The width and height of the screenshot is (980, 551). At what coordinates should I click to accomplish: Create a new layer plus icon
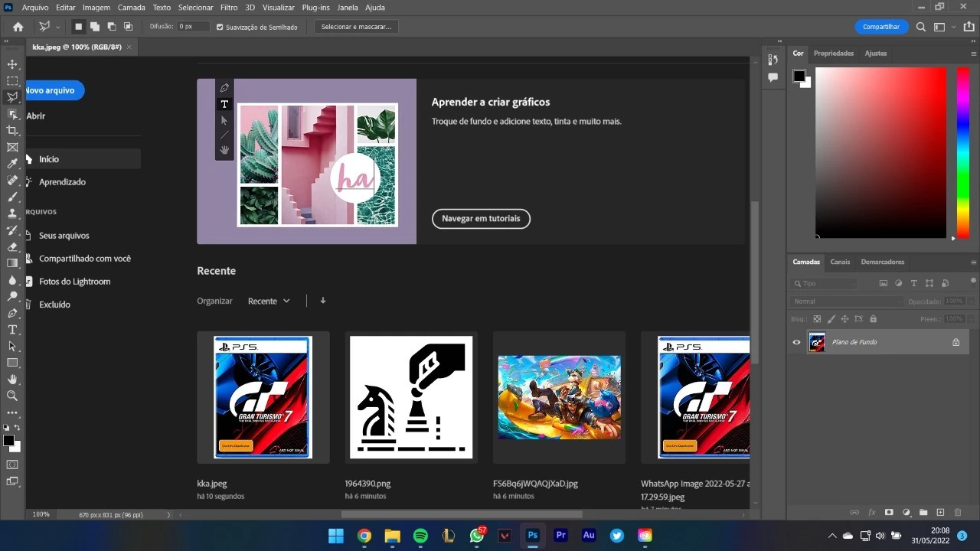click(940, 512)
